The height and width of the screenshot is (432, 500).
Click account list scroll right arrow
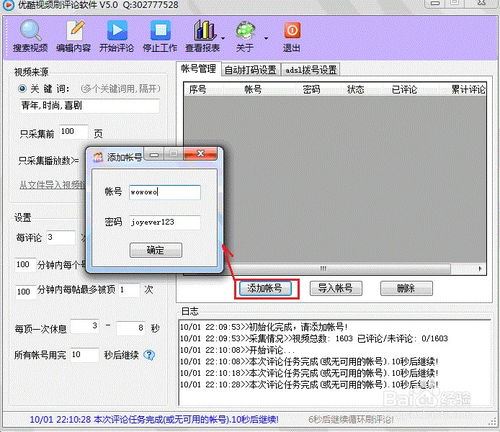click(x=480, y=269)
